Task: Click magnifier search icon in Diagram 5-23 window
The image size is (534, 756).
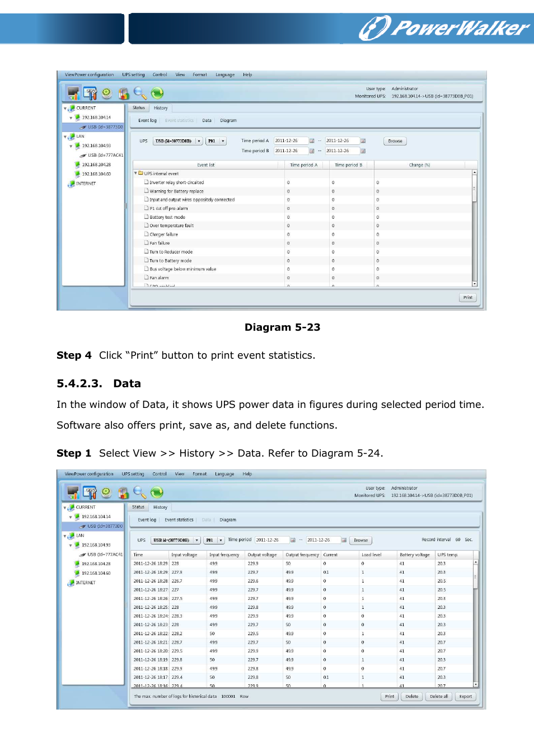Action: (140, 93)
